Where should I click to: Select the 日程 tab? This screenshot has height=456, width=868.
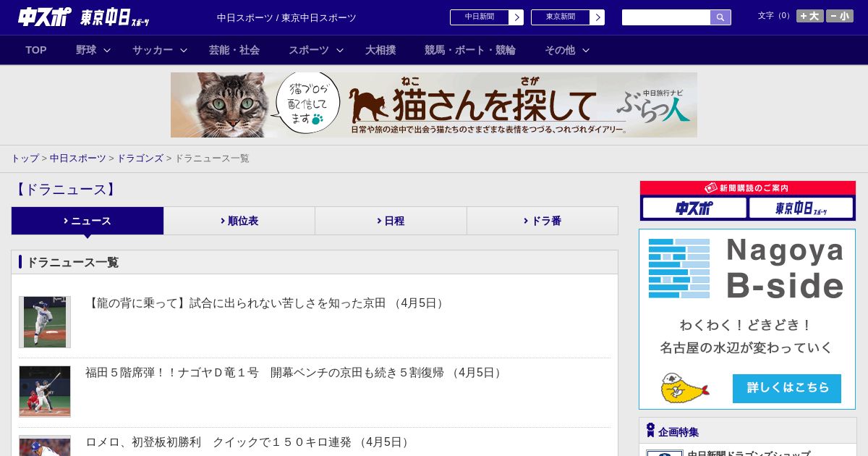pos(391,221)
